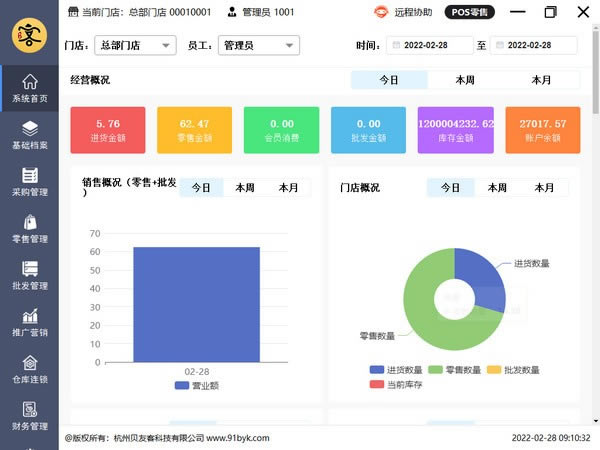The width and height of the screenshot is (600, 450).
Task: Click the start date field 2022-02-28
Action: (x=430, y=45)
